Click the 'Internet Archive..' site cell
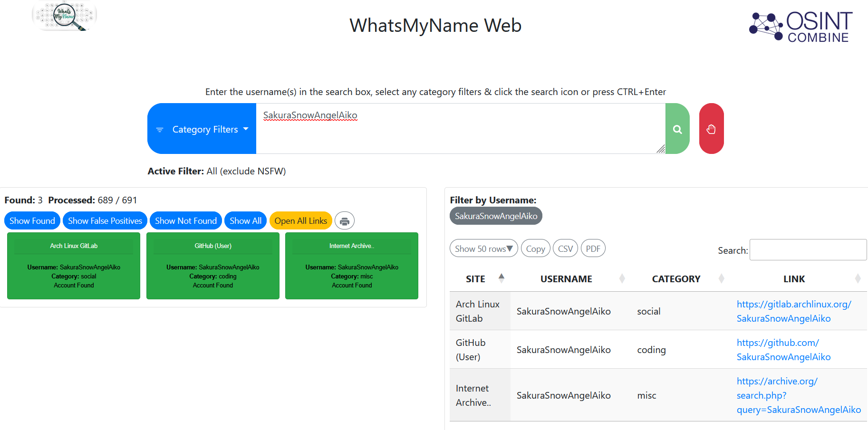Viewport: 868px width, 430px height. click(x=480, y=395)
